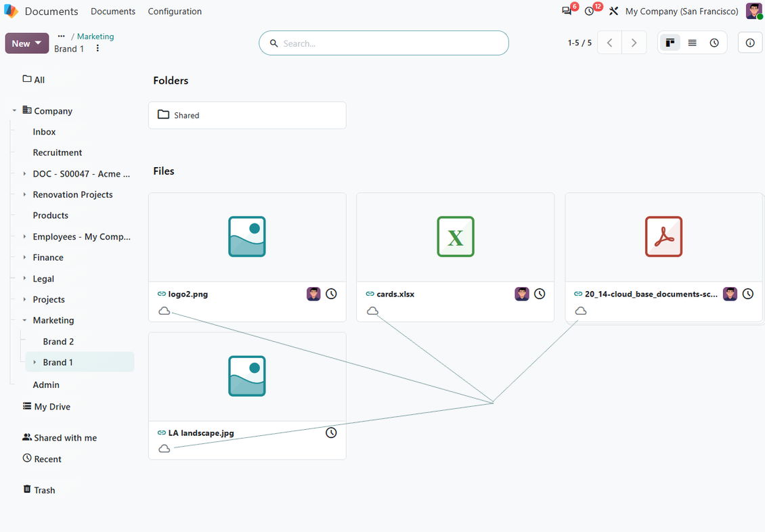Expand the Employees folder

click(24, 236)
